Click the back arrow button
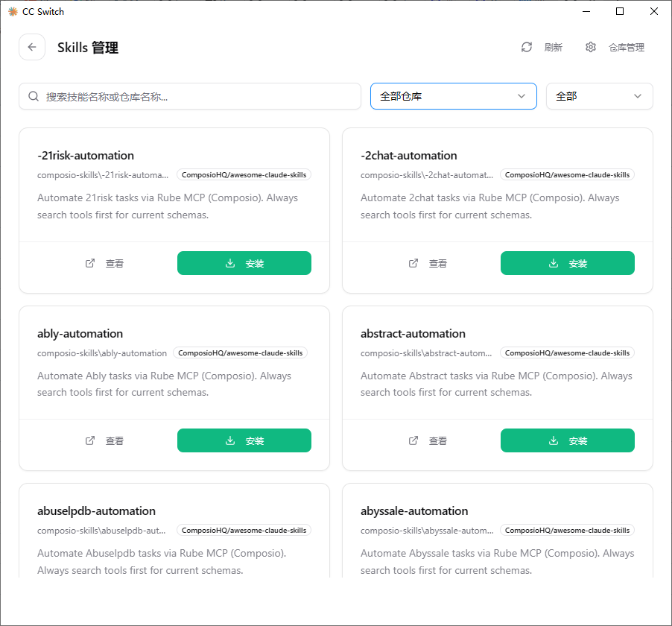Image resolution: width=672 pixels, height=626 pixels. click(x=32, y=47)
